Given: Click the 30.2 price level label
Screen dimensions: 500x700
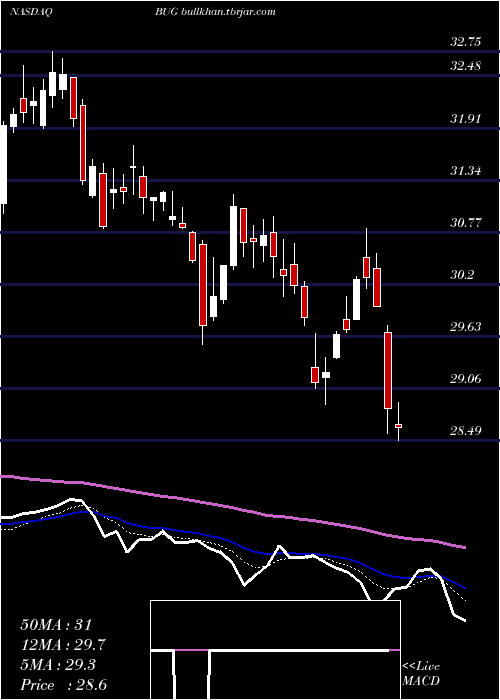Looking at the screenshot, I should coord(462,275).
